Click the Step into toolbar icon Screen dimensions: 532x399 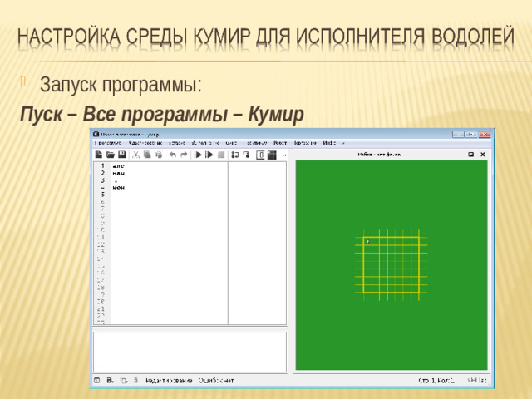(234, 155)
